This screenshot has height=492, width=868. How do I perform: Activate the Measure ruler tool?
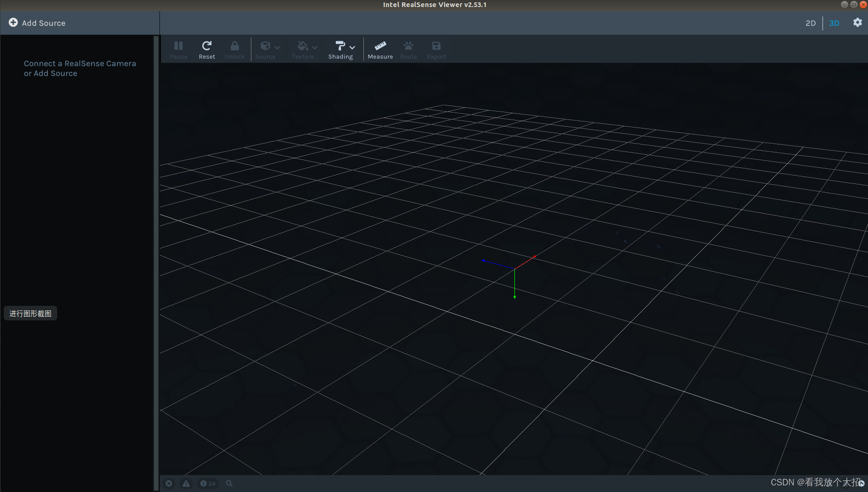pyautogui.click(x=380, y=45)
